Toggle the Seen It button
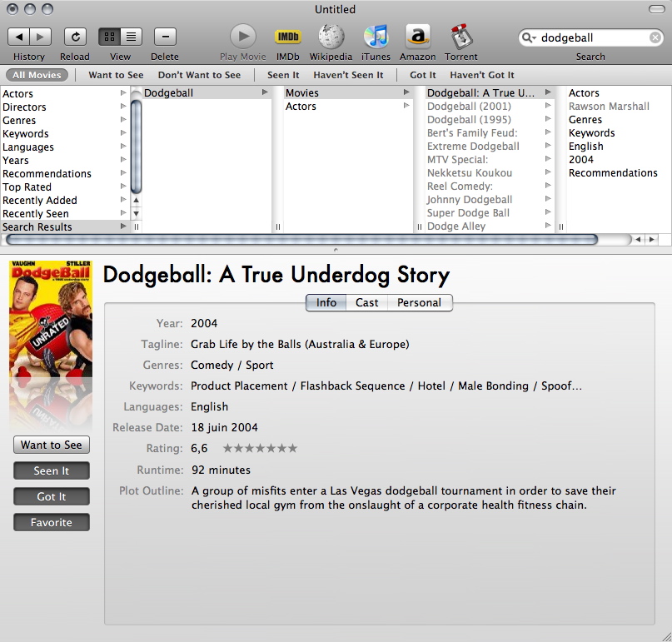 (x=52, y=470)
